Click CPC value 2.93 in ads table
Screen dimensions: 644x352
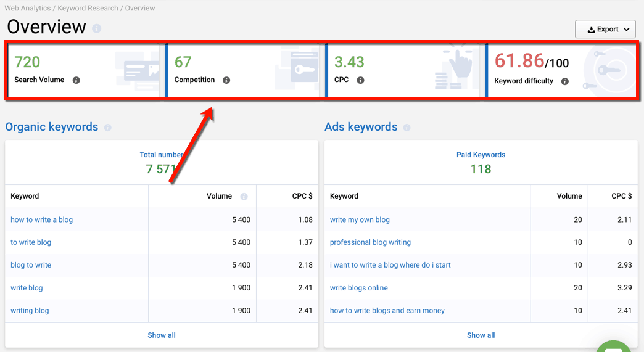click(625, 265)
